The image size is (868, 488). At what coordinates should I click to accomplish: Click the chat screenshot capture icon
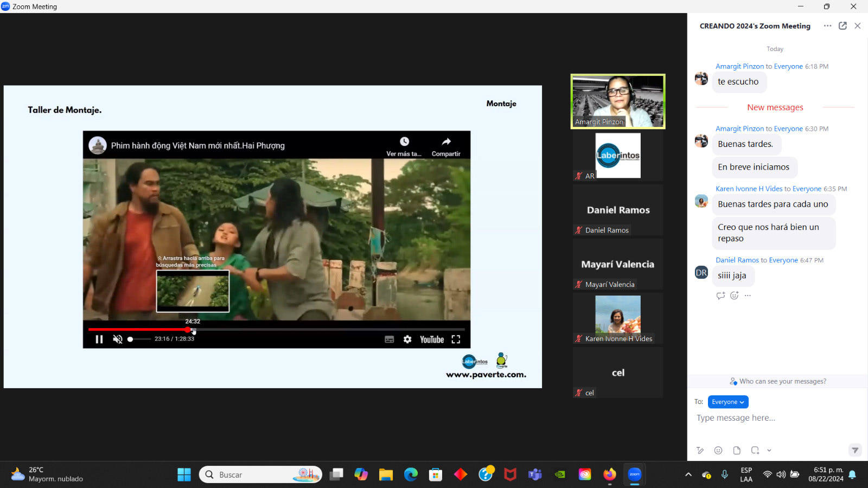click(755, 450)
